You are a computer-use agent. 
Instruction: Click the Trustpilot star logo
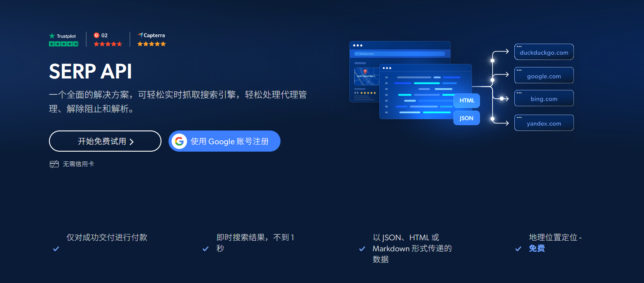52,36
